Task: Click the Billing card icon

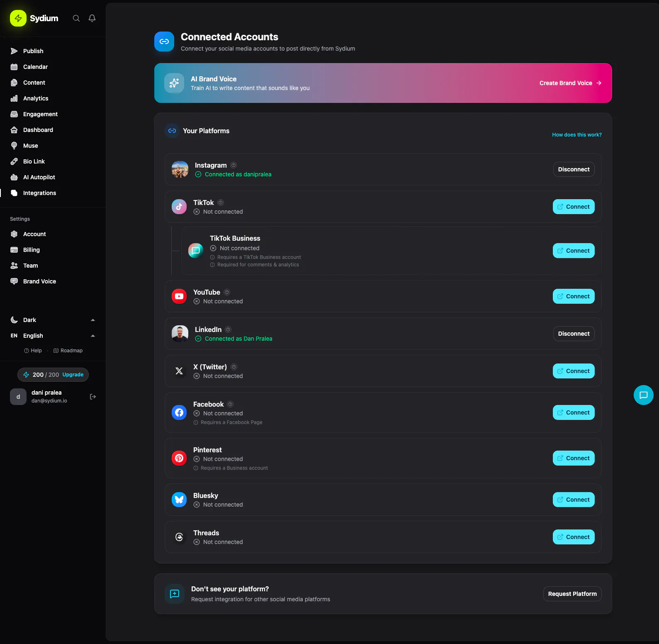Action: click(14, 250)
